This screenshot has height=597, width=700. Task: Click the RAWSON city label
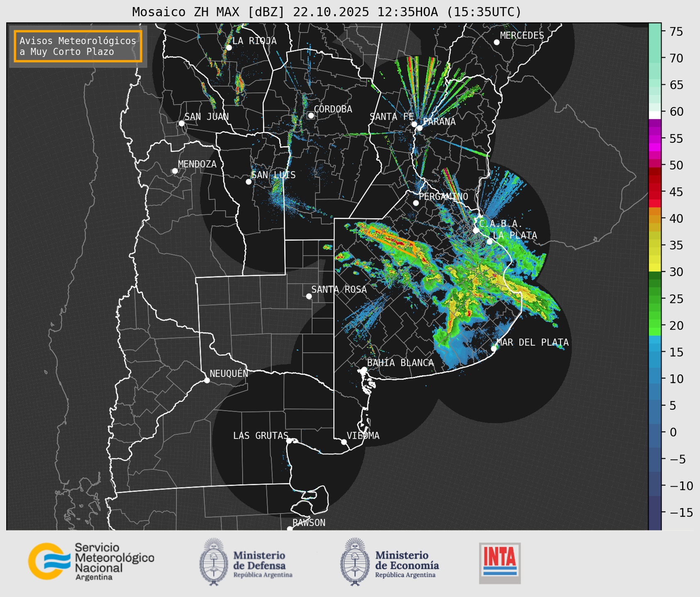(309, 523)
